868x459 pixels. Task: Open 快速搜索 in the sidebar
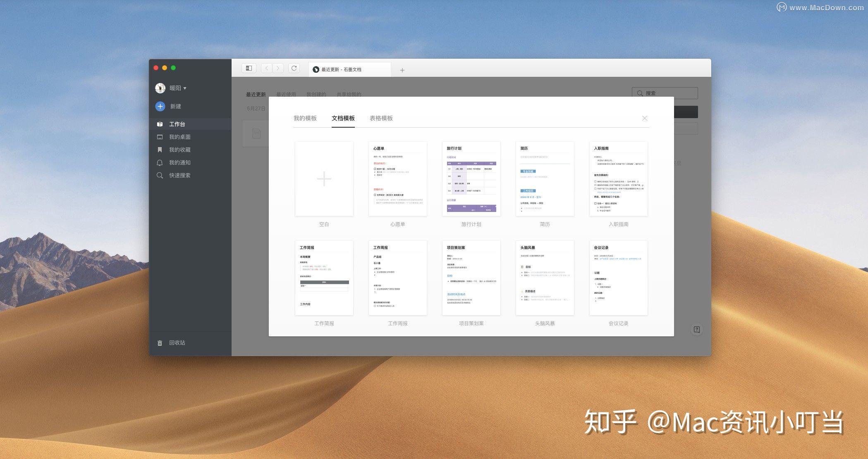pos(190,175)
